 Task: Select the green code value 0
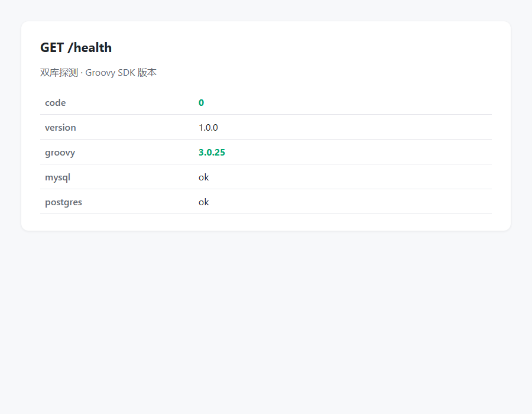201,102
